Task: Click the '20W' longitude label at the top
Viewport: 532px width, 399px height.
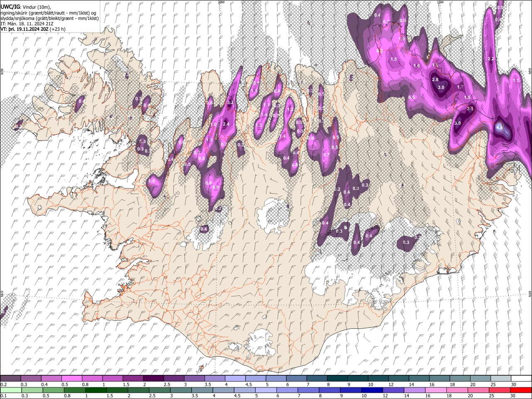Action: pos(221,2)
